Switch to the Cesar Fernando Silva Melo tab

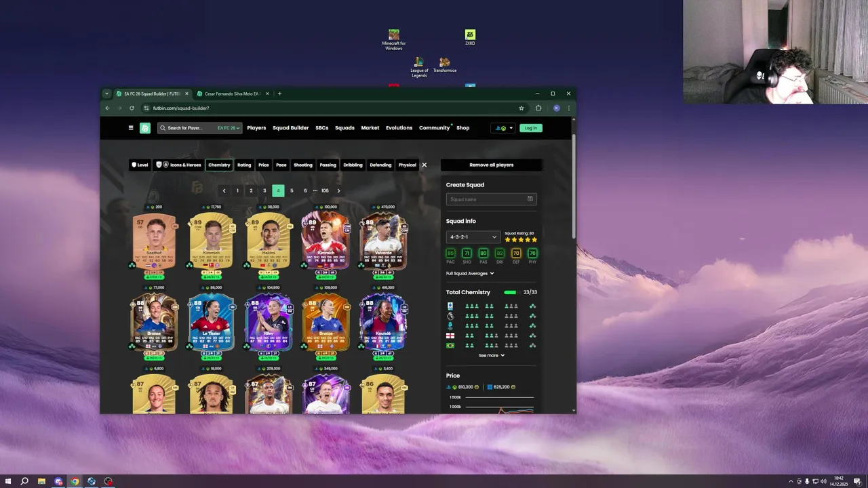pos(233,94)
